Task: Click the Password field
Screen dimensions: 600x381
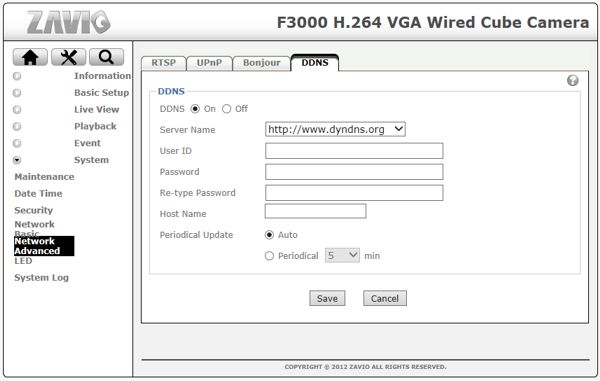Action: tap(354, 172)
